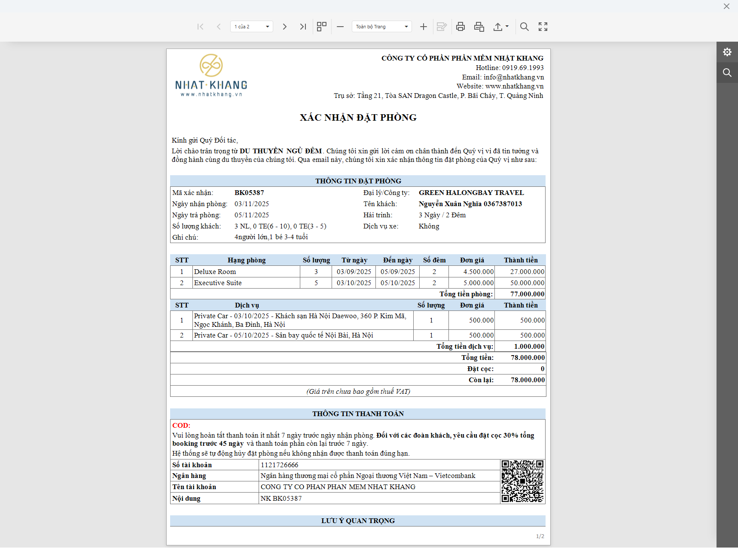Expand the 'Toàn bộ Trang' zoom dropdown
The width and height of the screenshot is (738, 560).
381,27
